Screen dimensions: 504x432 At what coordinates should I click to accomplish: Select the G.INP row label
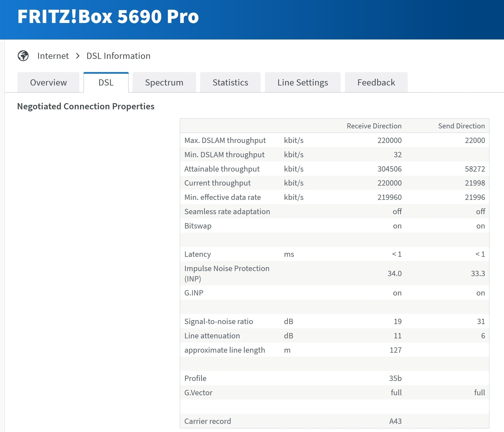pyautogui.click(x=194, y=293)
